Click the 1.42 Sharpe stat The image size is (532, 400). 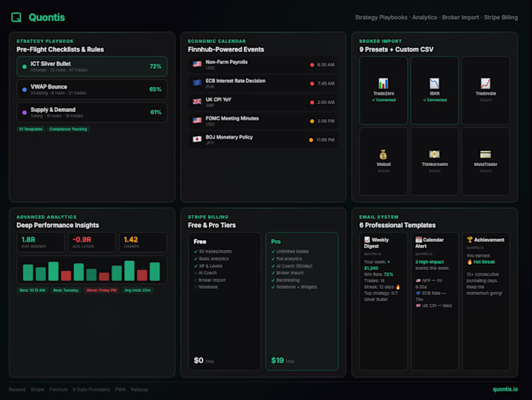pos(143,242)
